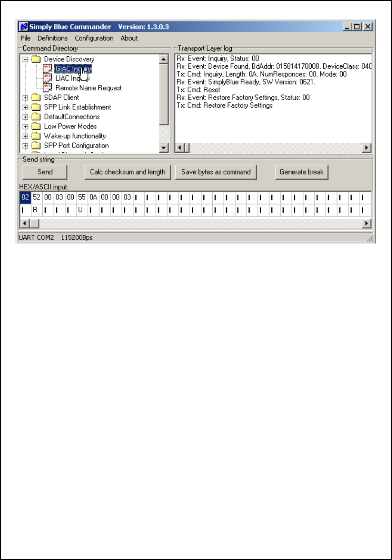Click the Remote Name Request command icon
Image resolution: width=392 pixels, height=560 pixels.
tap(47, 88)
